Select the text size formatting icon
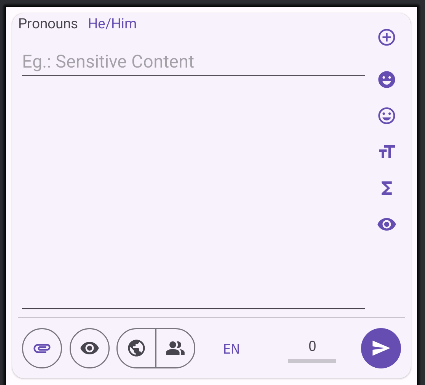This screenshot has height=385, width=425. [x=387, y=152]
